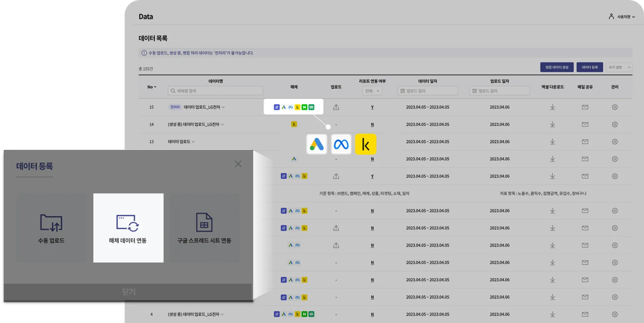Click the N report link in row 14
The image size is (644, 323).
372,125
